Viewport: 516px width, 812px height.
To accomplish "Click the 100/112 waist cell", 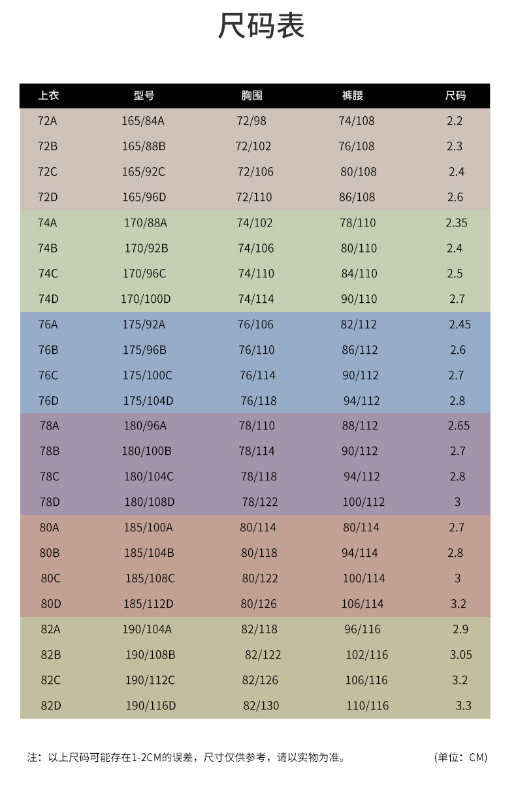I will tap(364, 502).
